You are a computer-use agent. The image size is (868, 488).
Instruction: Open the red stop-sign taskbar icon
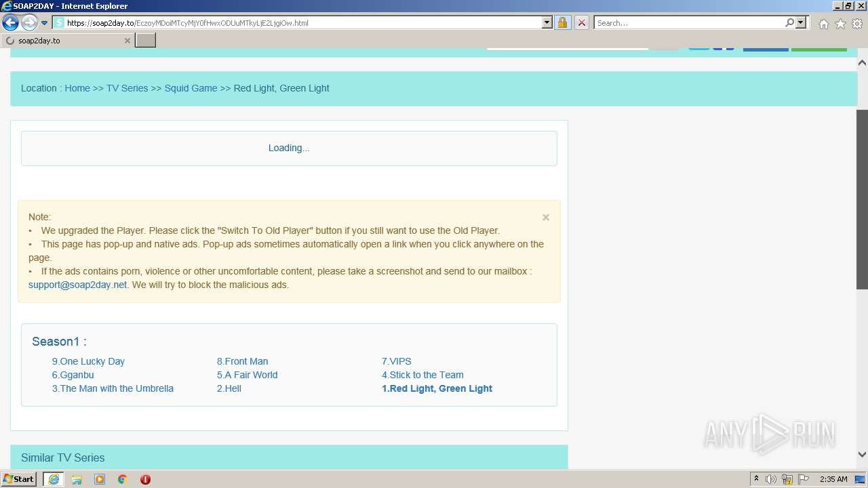tap(145, 479)
